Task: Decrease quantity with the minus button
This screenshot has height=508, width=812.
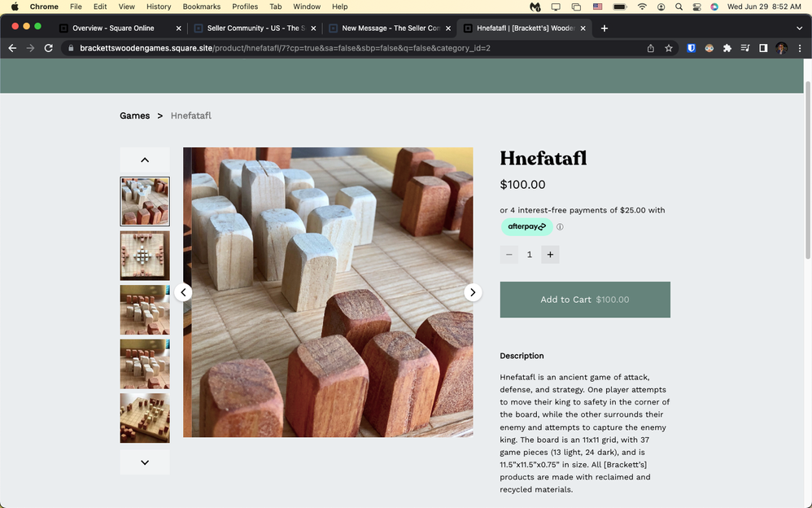Action: tap(509, 255)
